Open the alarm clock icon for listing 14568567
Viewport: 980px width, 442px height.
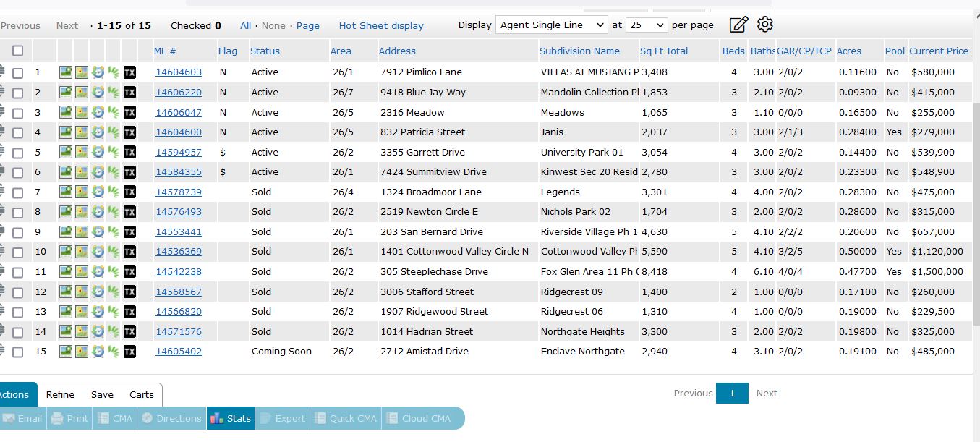[98, 292]
